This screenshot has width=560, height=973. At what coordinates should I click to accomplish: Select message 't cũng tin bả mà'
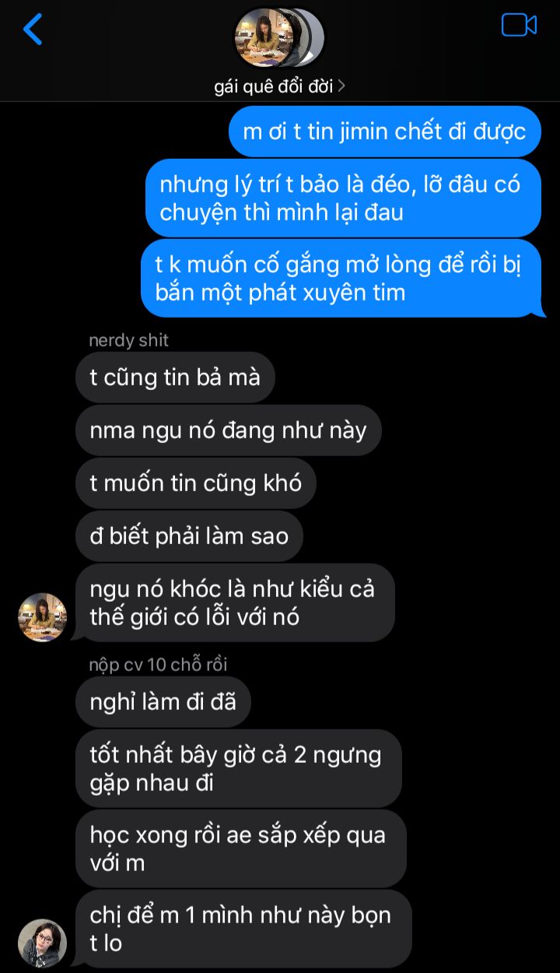tap(175, 378)
